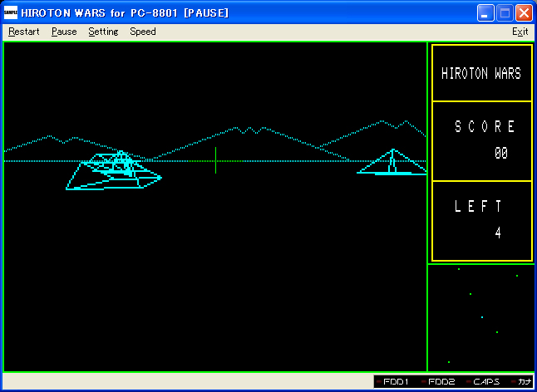Close the HIROTON WARS window
The width and height of the screenshot is (537, 392).
[524, 13]
